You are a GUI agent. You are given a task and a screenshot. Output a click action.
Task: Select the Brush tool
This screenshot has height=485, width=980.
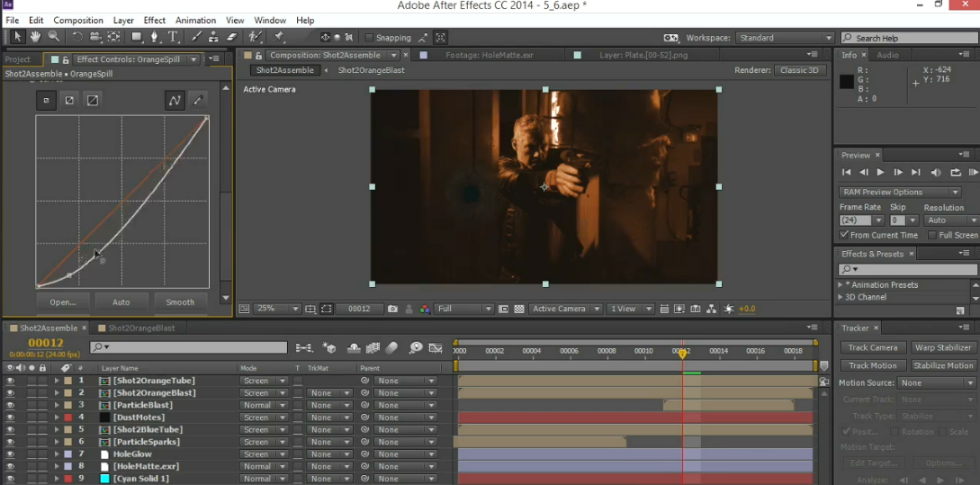point(196,37)
